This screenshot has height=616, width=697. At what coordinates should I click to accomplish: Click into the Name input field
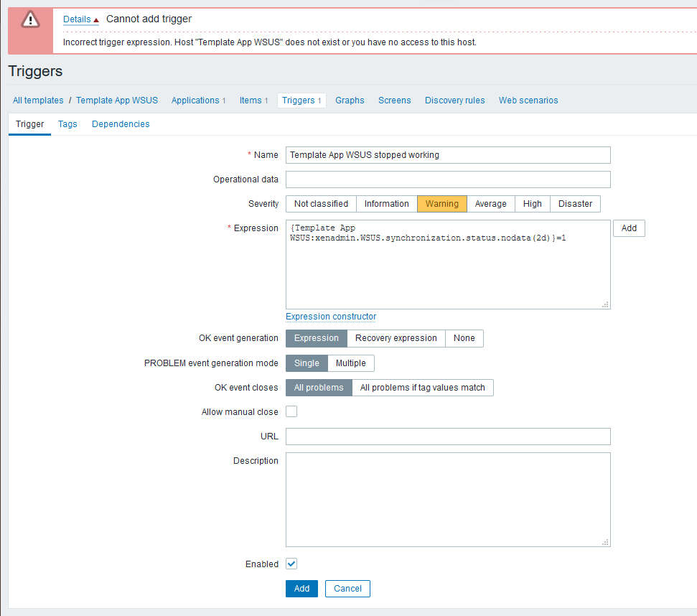pos(448,155)
